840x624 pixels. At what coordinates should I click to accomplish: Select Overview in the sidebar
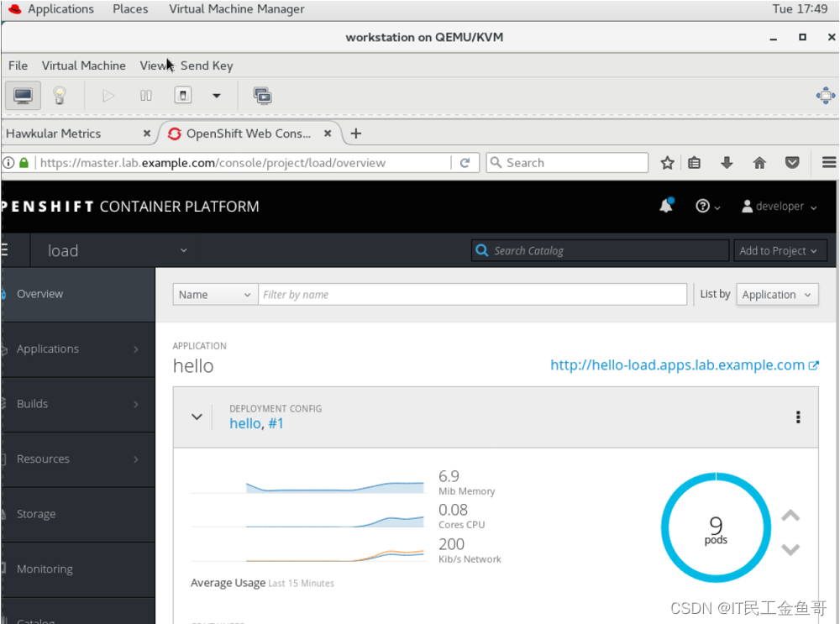pyautogui.click(x=77, y=294)
